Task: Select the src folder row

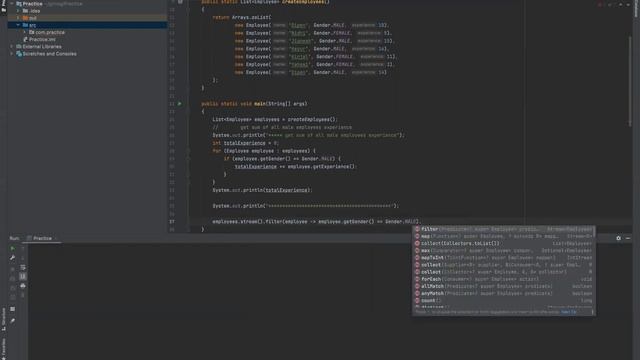Action: pos(87,25)
